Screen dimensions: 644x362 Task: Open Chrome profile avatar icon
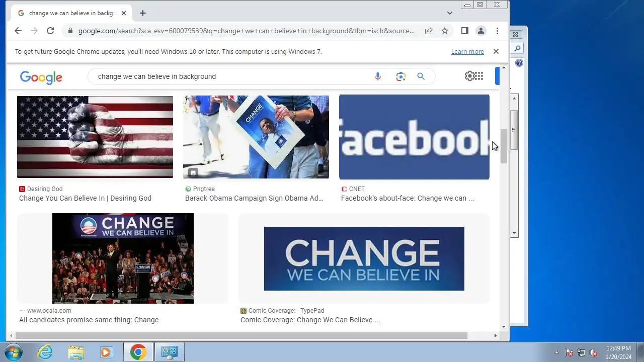(x=481, y=31)
